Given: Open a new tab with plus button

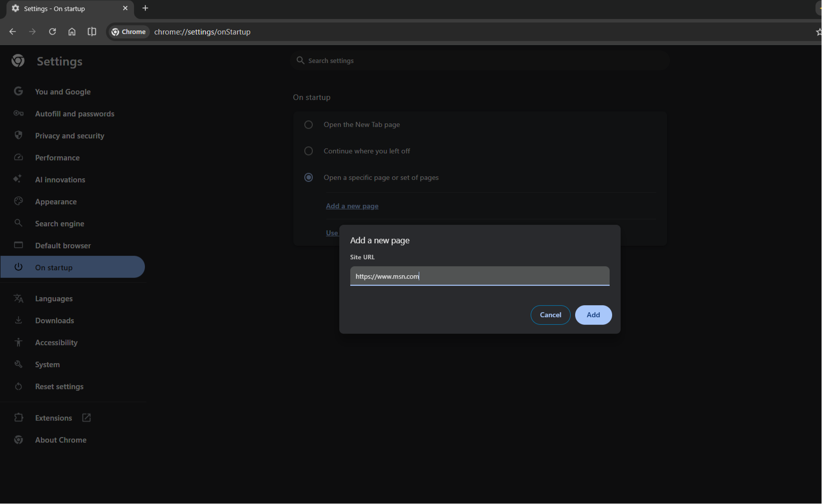Looking at the screenshot, I should 145,8.
